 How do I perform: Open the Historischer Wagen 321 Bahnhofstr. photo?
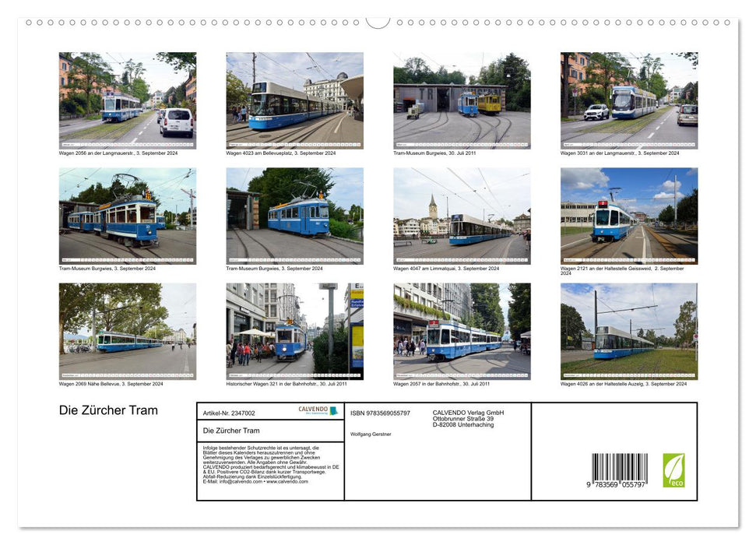pos(294,332)
